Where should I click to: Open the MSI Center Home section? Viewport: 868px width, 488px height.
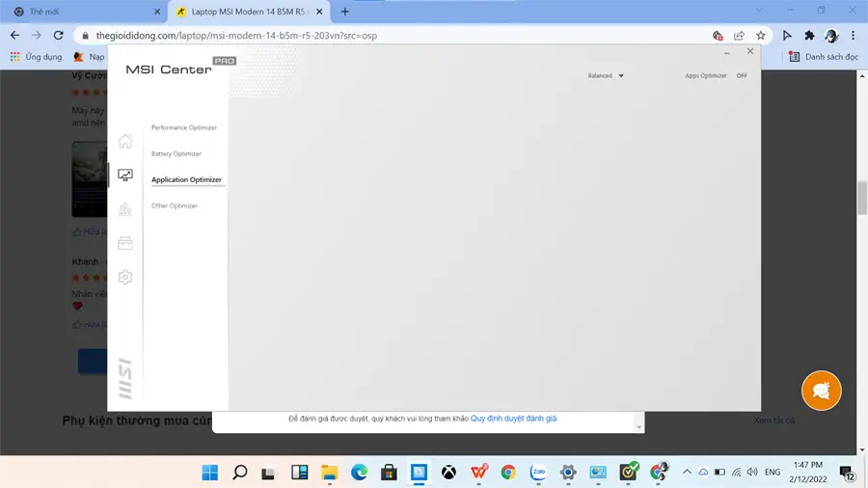click(x=125, y=141)
